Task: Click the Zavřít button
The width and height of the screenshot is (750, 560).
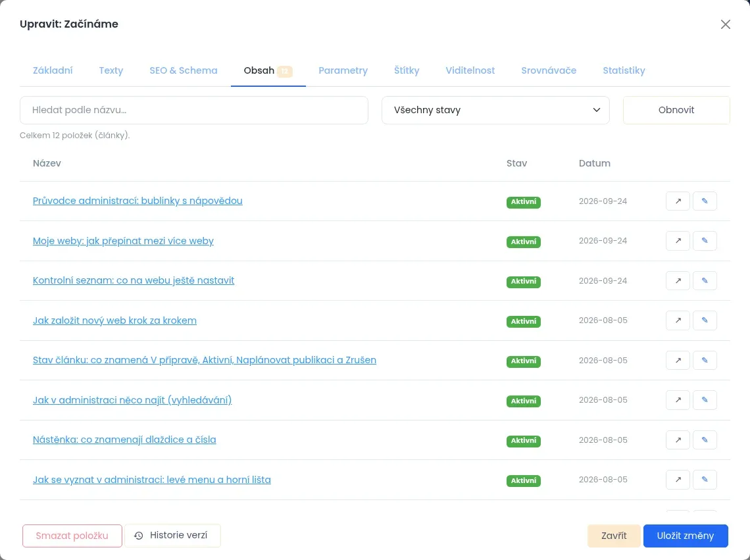Action: 614,536
